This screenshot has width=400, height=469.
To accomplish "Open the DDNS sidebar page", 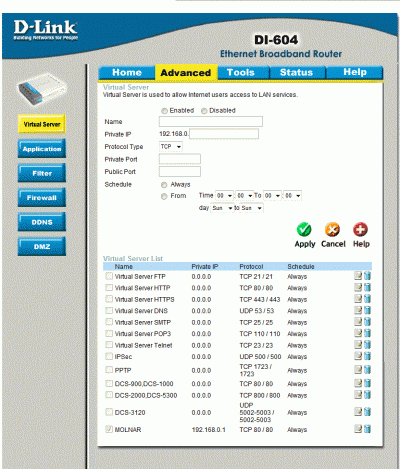I will click(x=42, y=222).
